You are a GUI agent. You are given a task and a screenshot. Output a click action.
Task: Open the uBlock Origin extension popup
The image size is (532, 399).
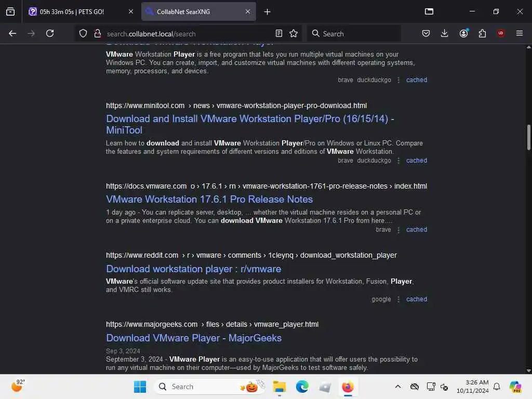coord(501,33)
